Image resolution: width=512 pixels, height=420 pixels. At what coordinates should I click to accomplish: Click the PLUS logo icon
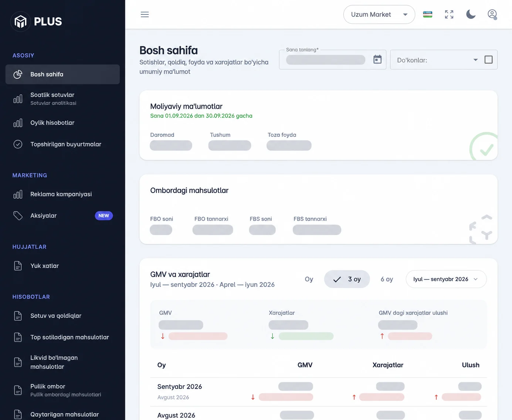pos(20,21)
